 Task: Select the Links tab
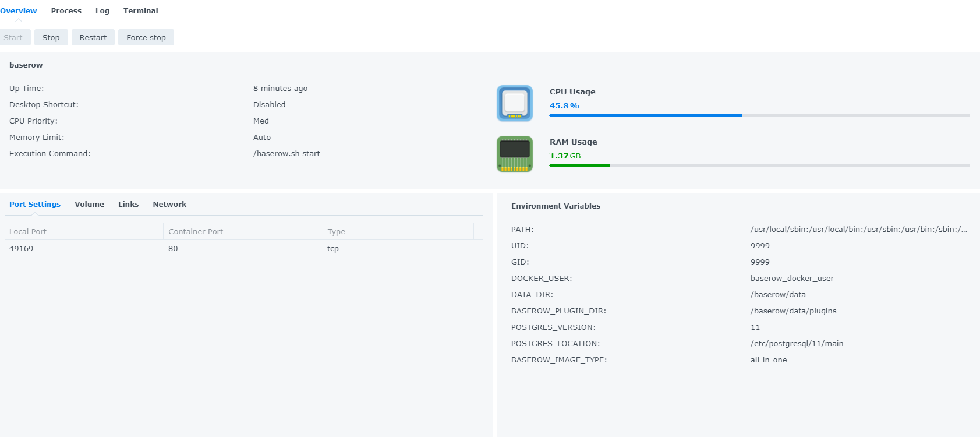tap(129, 204)
